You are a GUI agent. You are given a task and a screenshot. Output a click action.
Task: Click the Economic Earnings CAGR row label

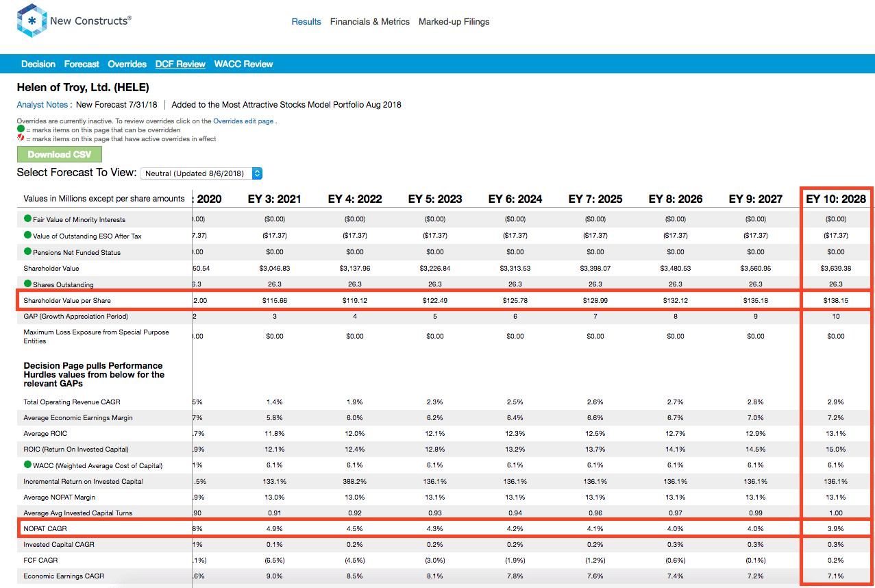click(64, 576)
